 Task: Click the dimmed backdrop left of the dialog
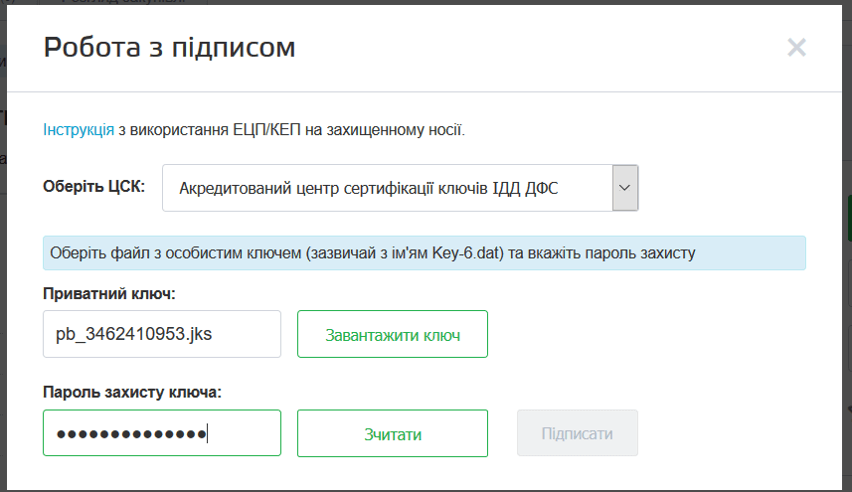(3, 300)
